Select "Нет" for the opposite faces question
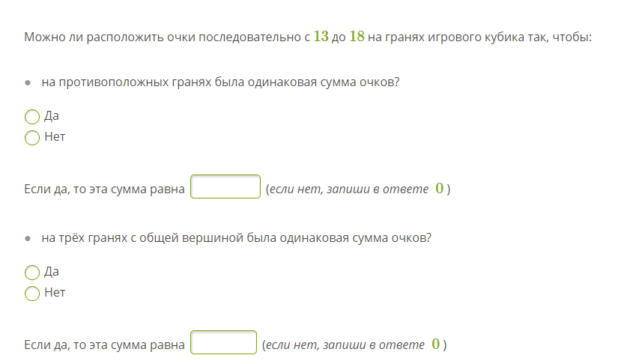Image resolution: width=630 pixels, height=364 pixels. 32,138
